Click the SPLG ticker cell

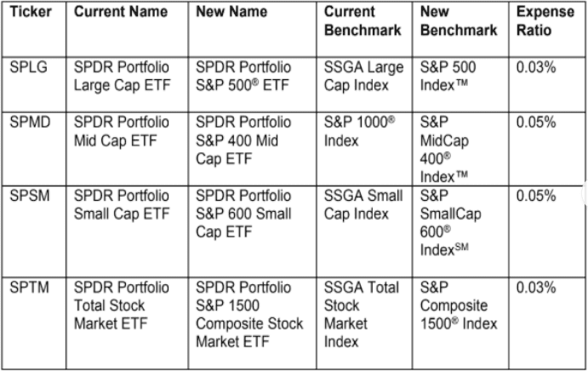pyautogui.click(x=34, y=84)
